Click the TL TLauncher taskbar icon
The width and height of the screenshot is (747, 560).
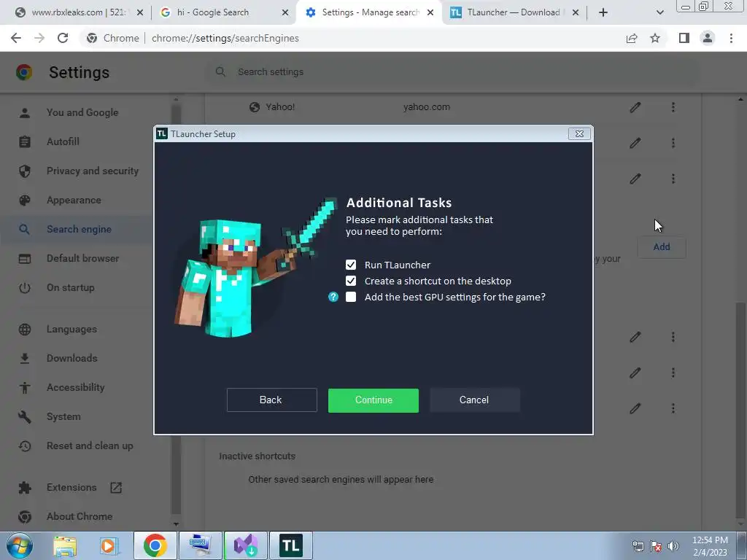click(x=290, y=545)
